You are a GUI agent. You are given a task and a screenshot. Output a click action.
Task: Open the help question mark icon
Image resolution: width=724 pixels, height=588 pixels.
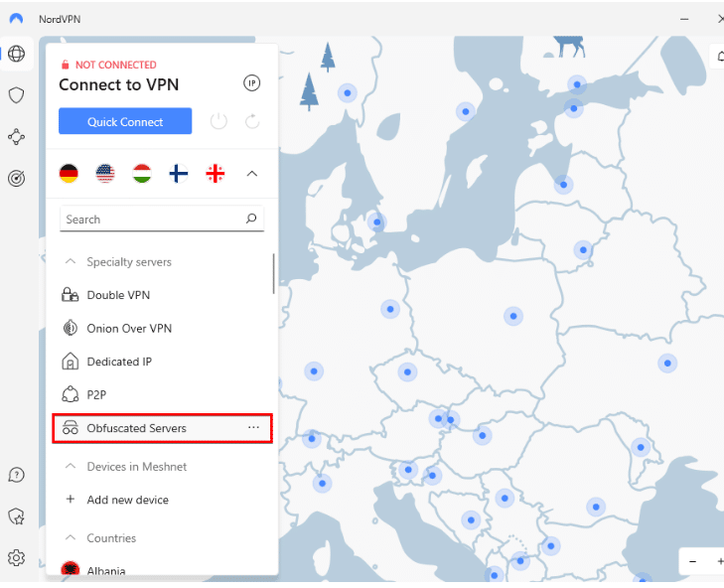(x=16, y=475)
